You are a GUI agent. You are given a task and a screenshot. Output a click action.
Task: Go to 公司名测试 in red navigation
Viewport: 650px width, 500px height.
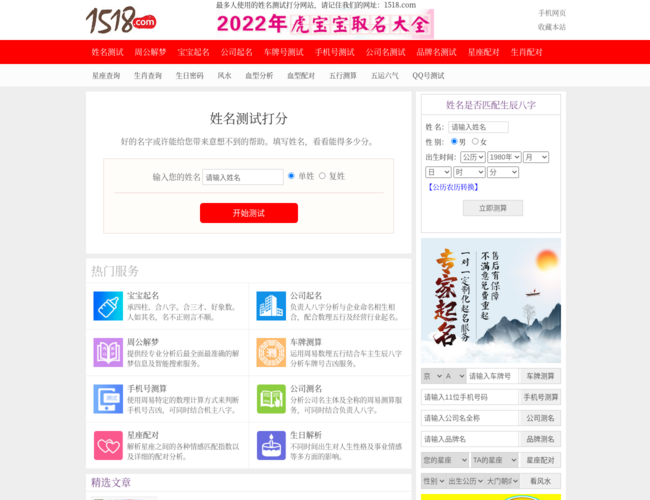coord(386,52)
